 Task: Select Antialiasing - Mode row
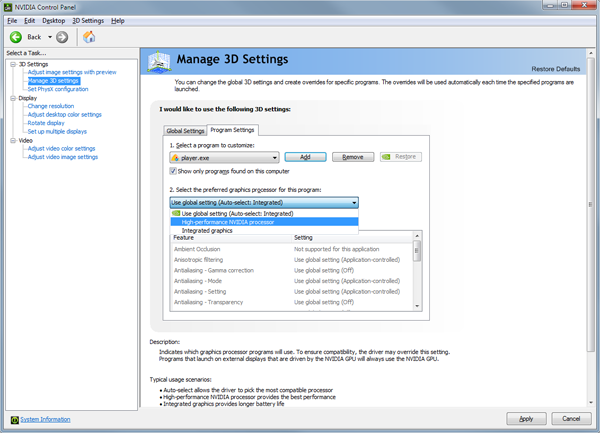(x=292, y=281)
